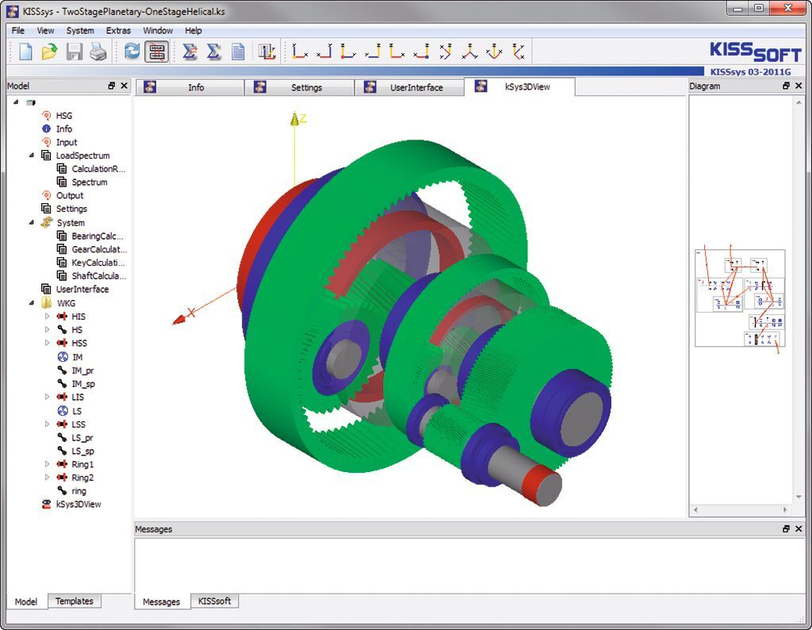Switch to the Settings tab
Viewport: 812px width, 630px height.
point(299,87)
